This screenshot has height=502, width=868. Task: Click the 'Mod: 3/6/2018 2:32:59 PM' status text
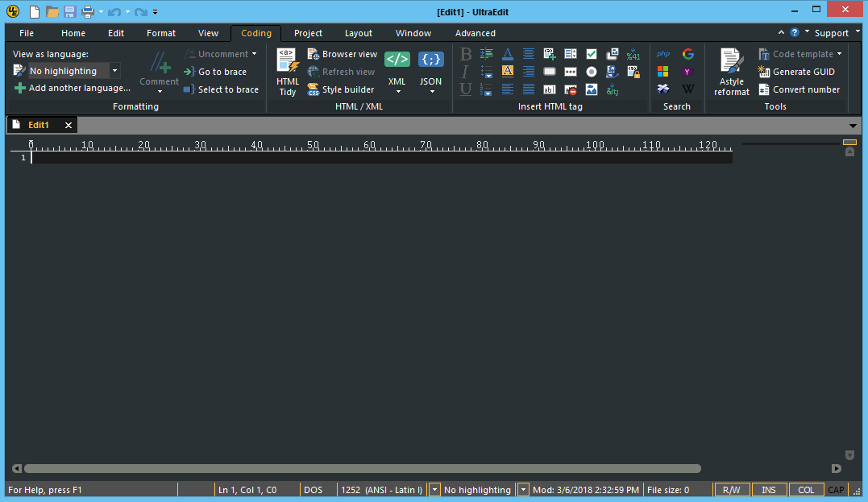point(586,490)
